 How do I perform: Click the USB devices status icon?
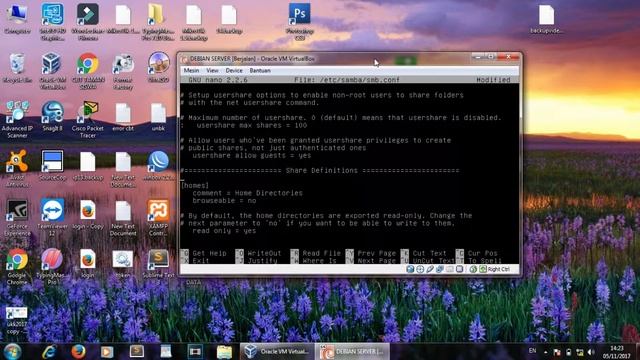click(430, 269)
